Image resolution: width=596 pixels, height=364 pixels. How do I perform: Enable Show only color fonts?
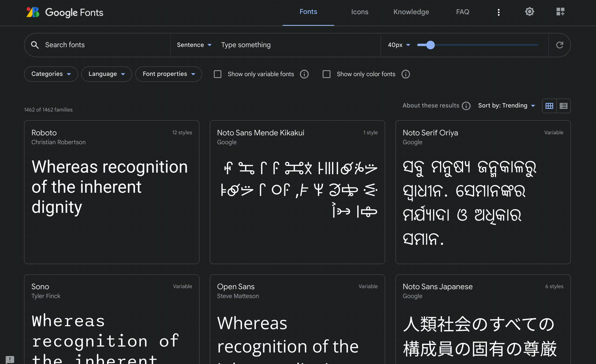tap(327, 74)
